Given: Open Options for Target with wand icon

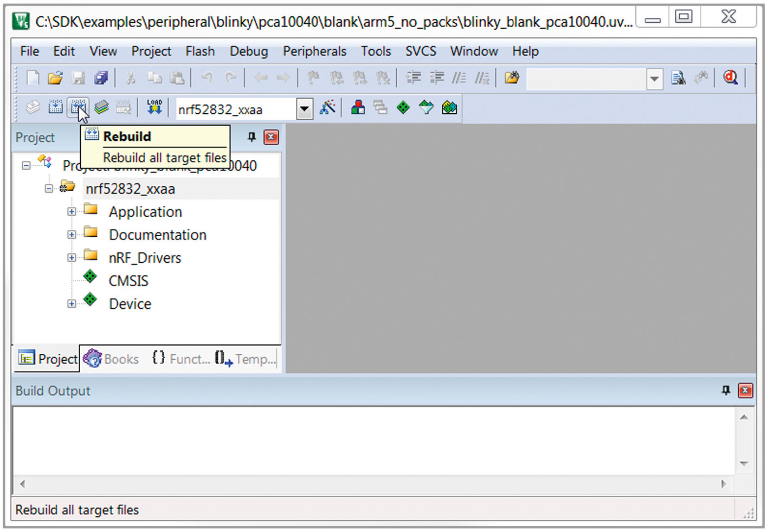Looking at the screenshot, I should 327,107.
